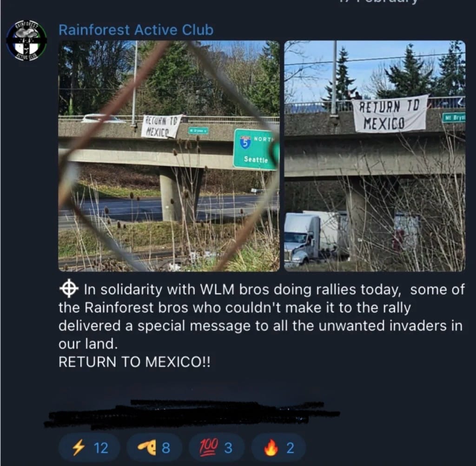476x466 pixels.
Task: Click the blacked-out redacted line
Action: [x=192, y=414]
